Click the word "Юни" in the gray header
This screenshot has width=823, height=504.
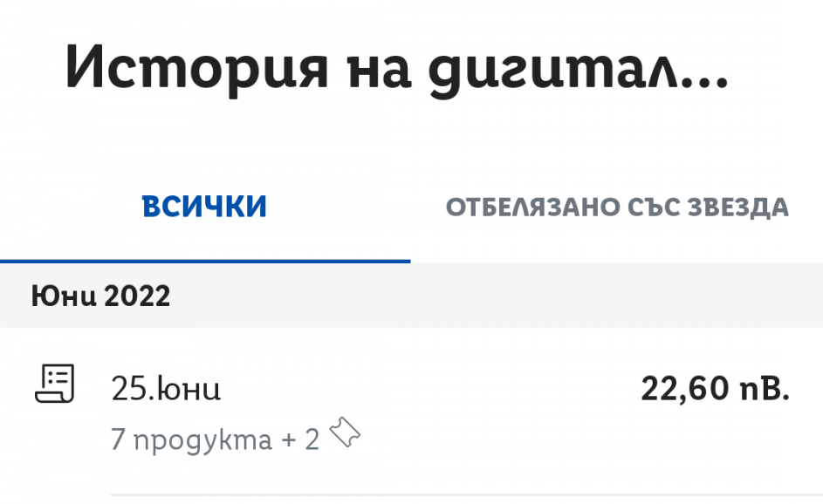tap(62, 296)
